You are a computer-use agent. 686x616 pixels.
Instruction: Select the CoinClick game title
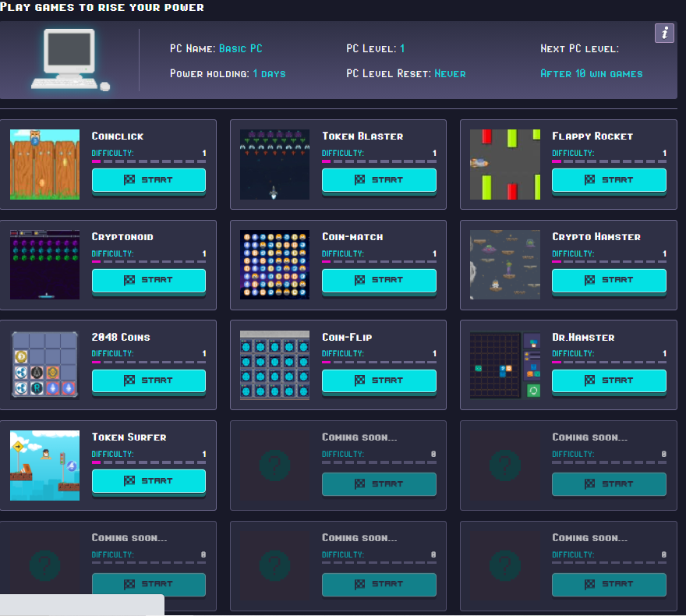click(x=118, y=136)
